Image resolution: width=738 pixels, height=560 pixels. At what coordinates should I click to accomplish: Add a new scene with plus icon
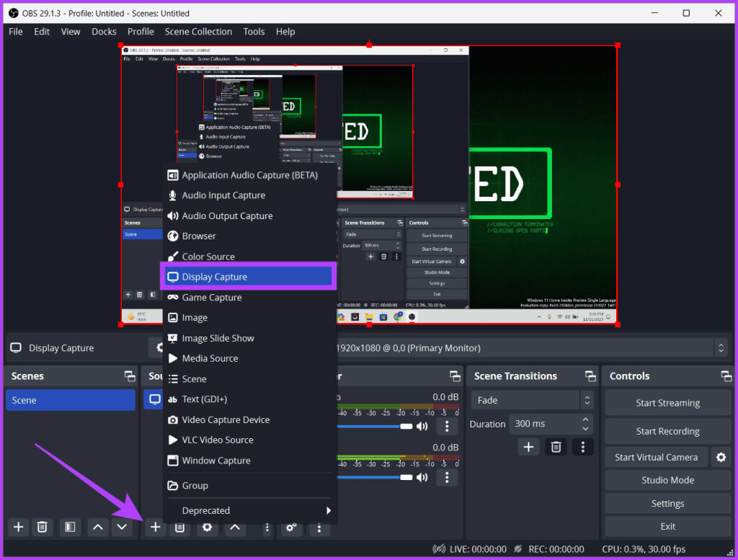(x=18, y=527)
